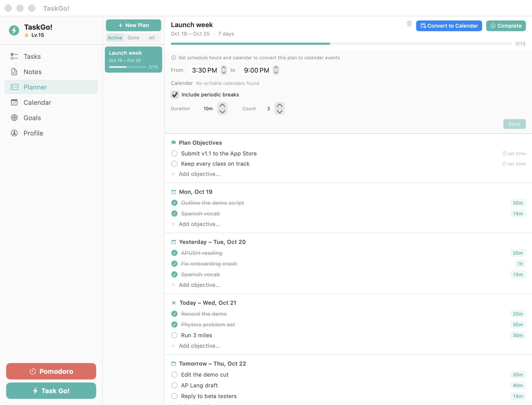Adjust the to 9:00 PM time stepper
The width and height of the screenshot is (532, 405).
point(276,70)
